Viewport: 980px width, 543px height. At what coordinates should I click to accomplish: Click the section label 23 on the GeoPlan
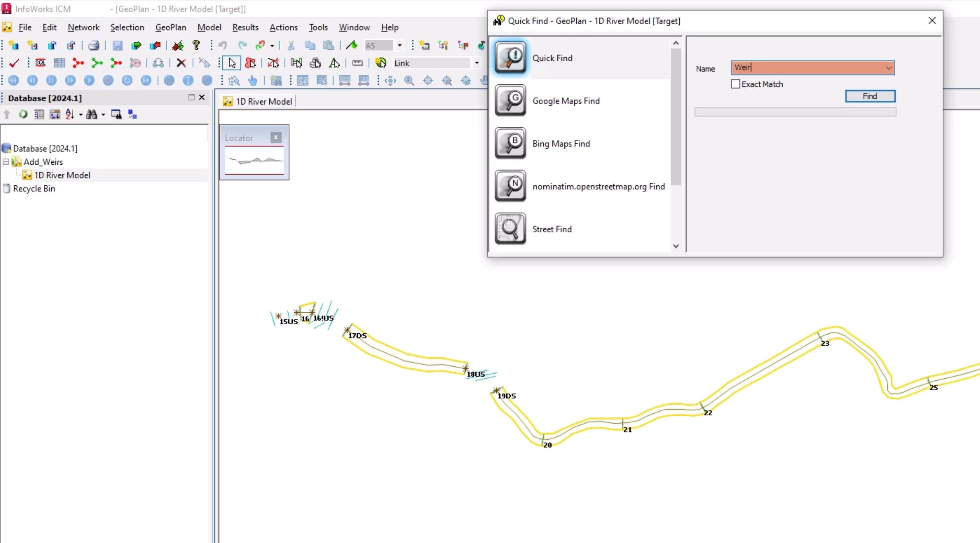825,344
